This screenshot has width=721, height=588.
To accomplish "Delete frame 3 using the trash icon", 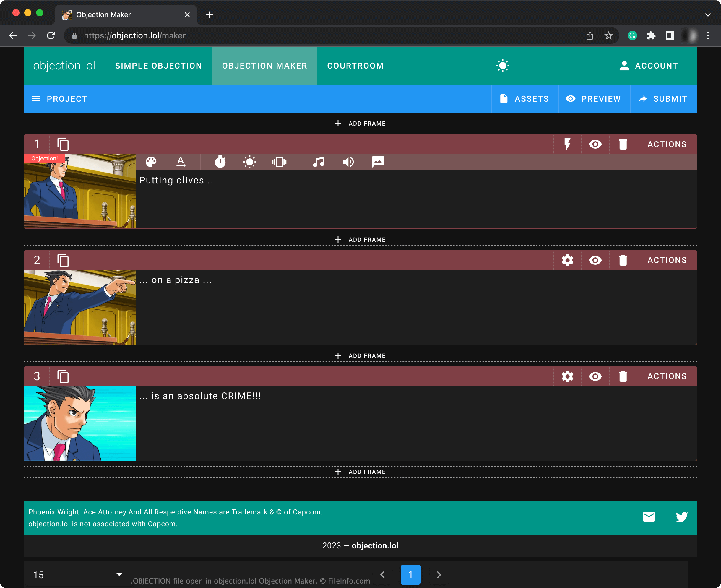I will pyautogui.click(x=623, y=376).
